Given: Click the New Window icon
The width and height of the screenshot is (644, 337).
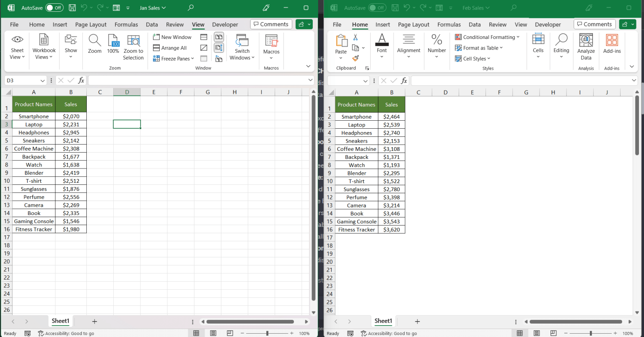Looking at the screenshot, I should (156, 37).
